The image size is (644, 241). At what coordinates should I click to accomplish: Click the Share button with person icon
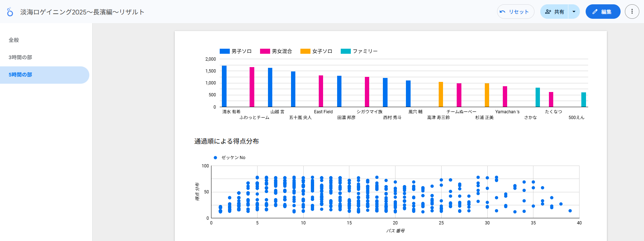pyautogui.click(x=554, y=12)
